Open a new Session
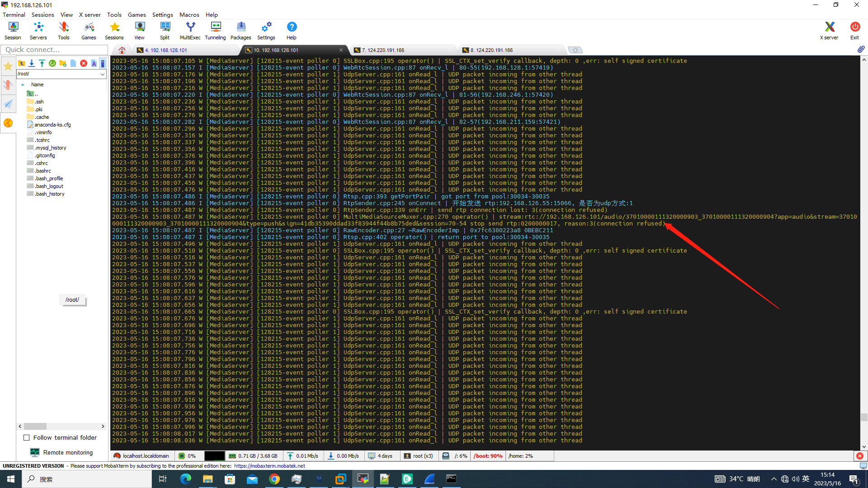The height and width of the screenshot is (488, 868). tap(13, 30)
